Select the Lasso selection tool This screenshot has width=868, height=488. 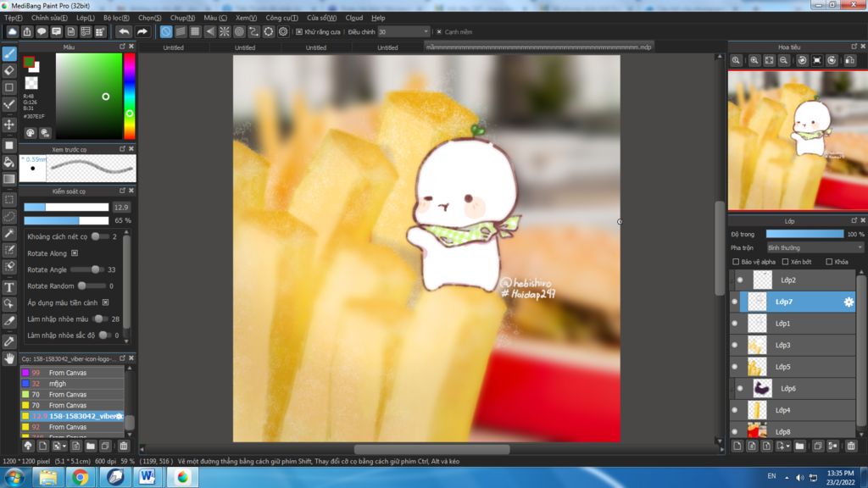9,216
